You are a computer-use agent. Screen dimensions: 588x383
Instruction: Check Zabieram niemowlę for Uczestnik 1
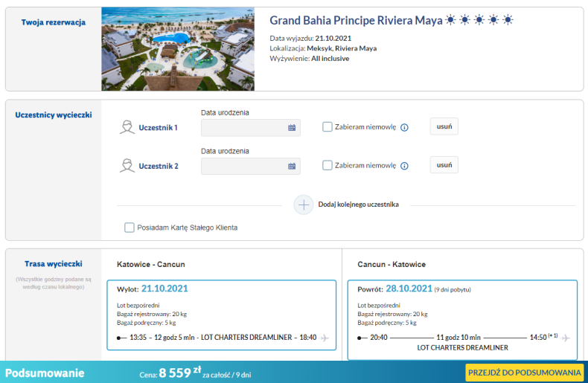click(327, 126)
